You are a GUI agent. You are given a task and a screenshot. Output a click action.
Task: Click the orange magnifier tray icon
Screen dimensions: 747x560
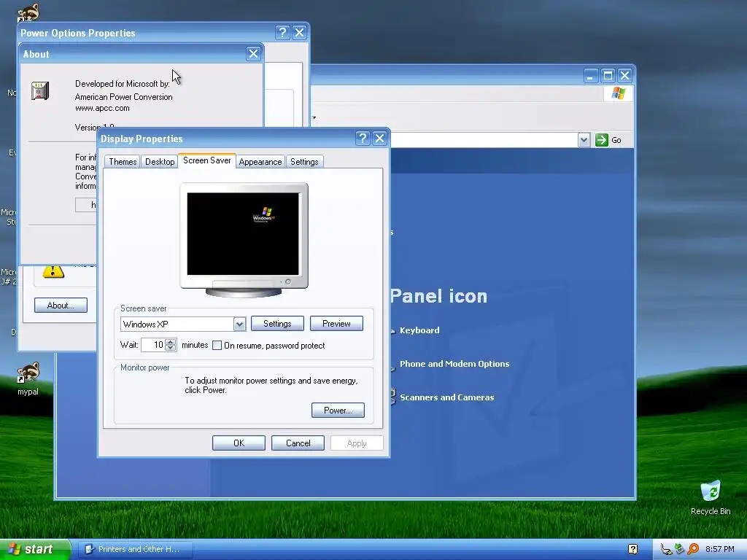(693, 550)
